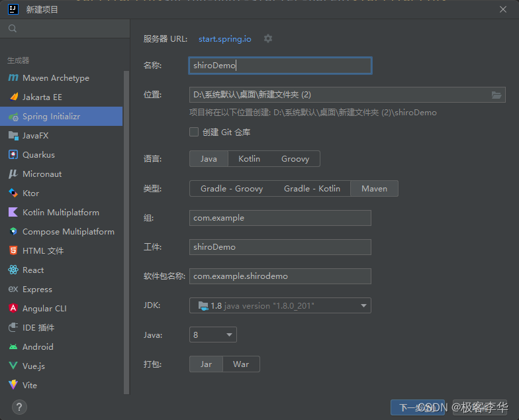The height and width of the screenshot is (420, 519).
Task: Enable the create Git repository checkbox
Action: tap(194, 132)
